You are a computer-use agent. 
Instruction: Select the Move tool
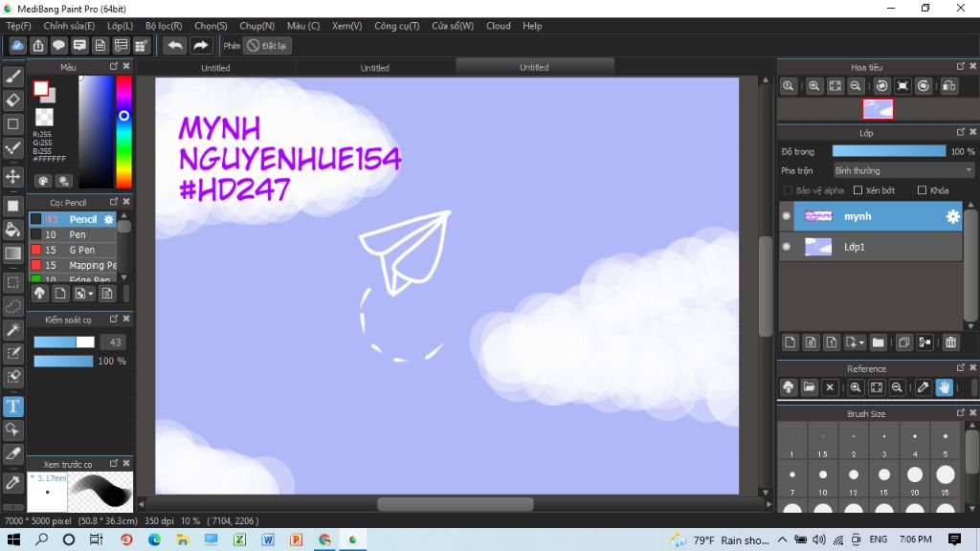coord(13,177)
